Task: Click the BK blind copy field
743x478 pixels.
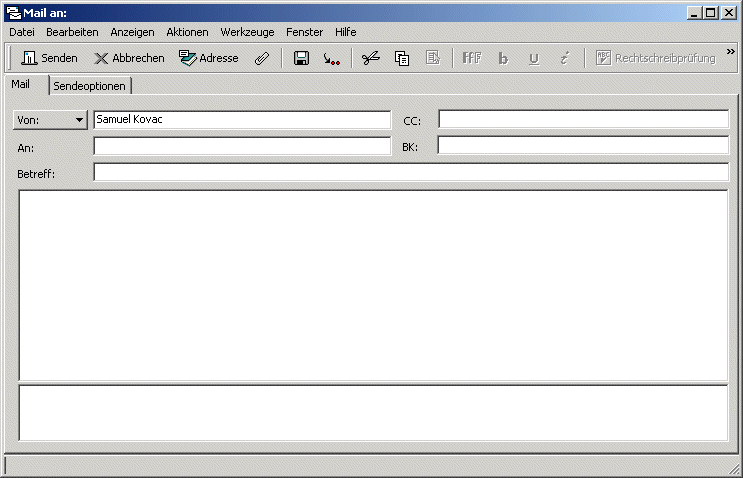Action: 583,145
